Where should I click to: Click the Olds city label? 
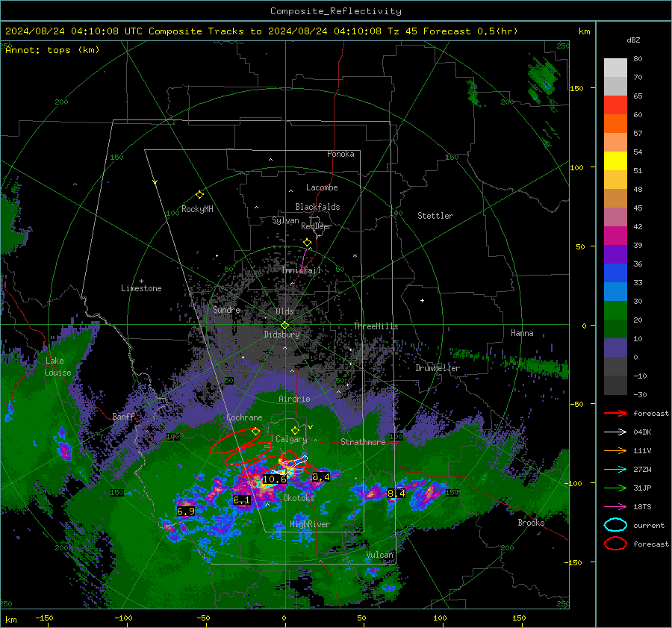click(284, 311)
